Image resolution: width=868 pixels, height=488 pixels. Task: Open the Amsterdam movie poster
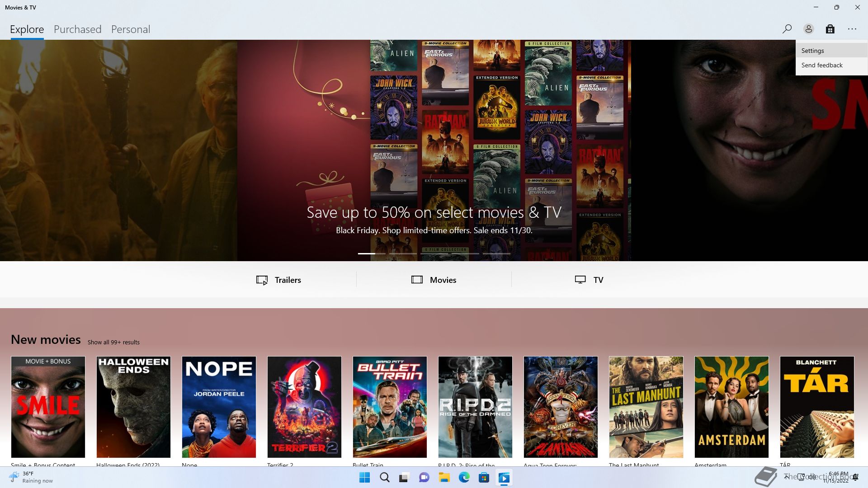coord(731,407)
